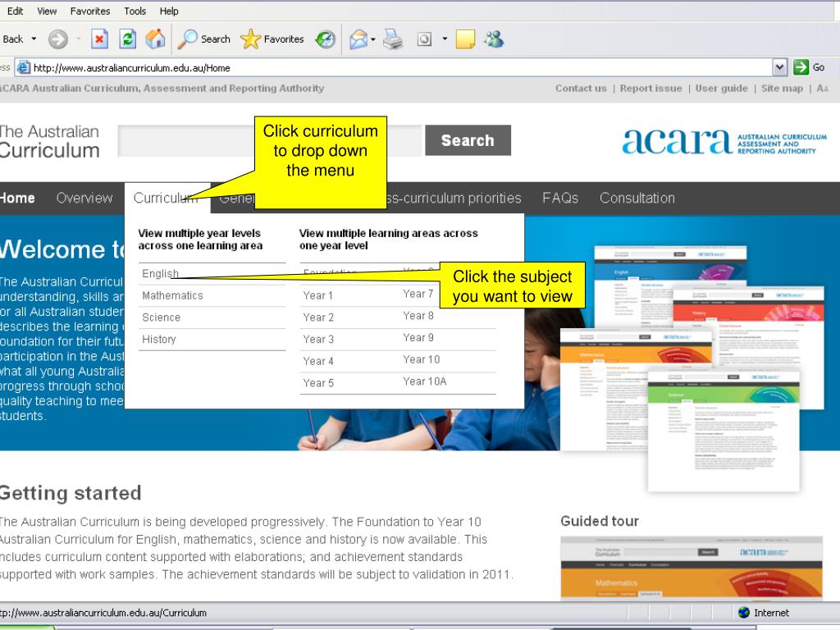
Task: Select the FAQs navigation tab
Action: pyautogui.click(x=559, y=199)
